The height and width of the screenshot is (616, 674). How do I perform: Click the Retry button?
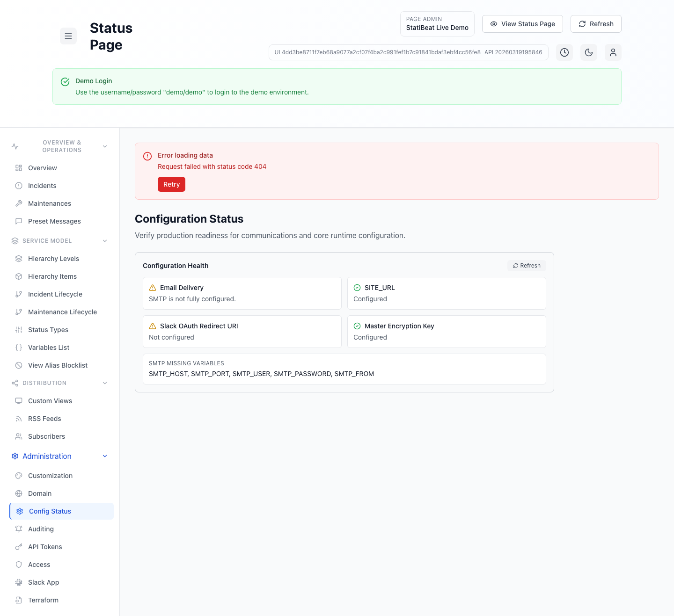pos(171,184)
